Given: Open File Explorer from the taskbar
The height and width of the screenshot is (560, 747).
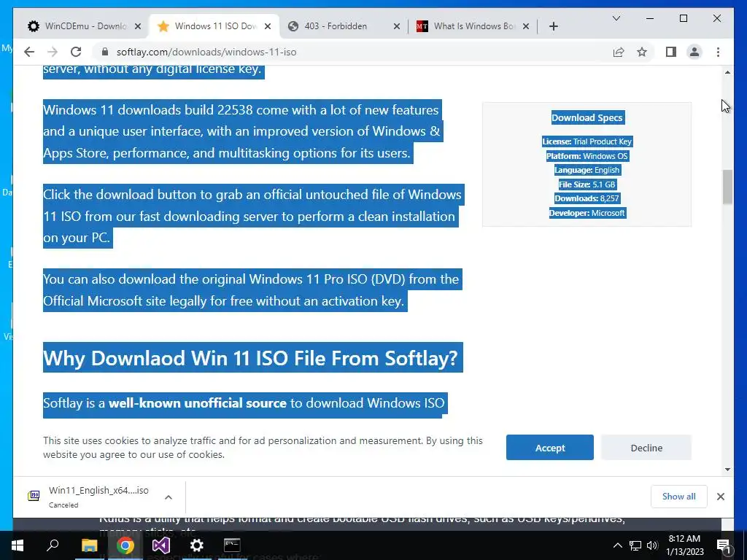Looking at the screenshot, I should [x=89, y=545].
